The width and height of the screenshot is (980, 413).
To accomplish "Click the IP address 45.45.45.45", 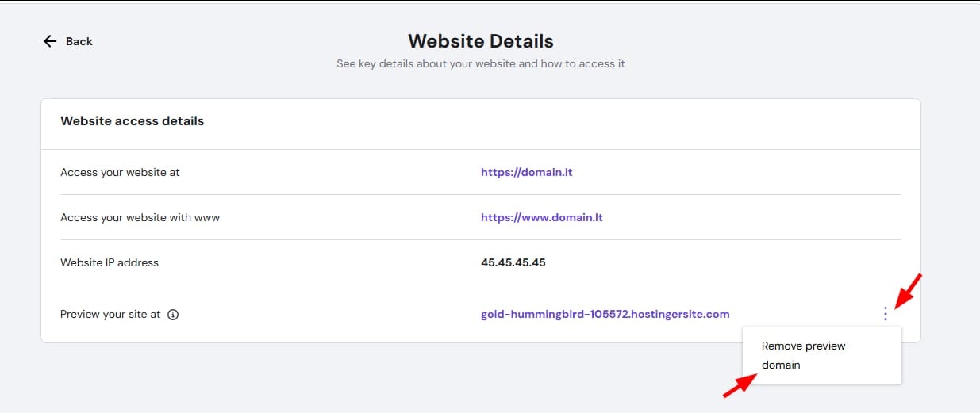I will pyautogui.click(x=513, y=262).
